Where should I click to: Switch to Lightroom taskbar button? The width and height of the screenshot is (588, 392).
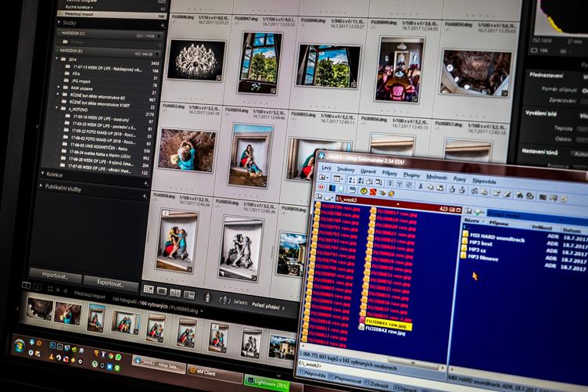(x=267, y=383)
